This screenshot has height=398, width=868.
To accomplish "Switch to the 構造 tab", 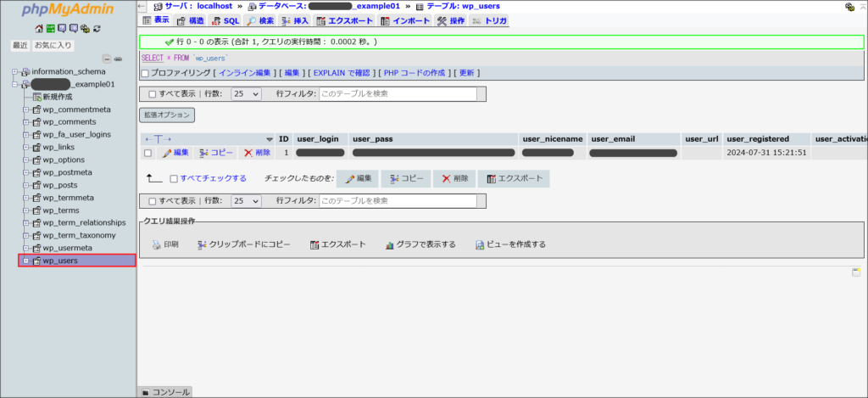I will tap(190, 21).
